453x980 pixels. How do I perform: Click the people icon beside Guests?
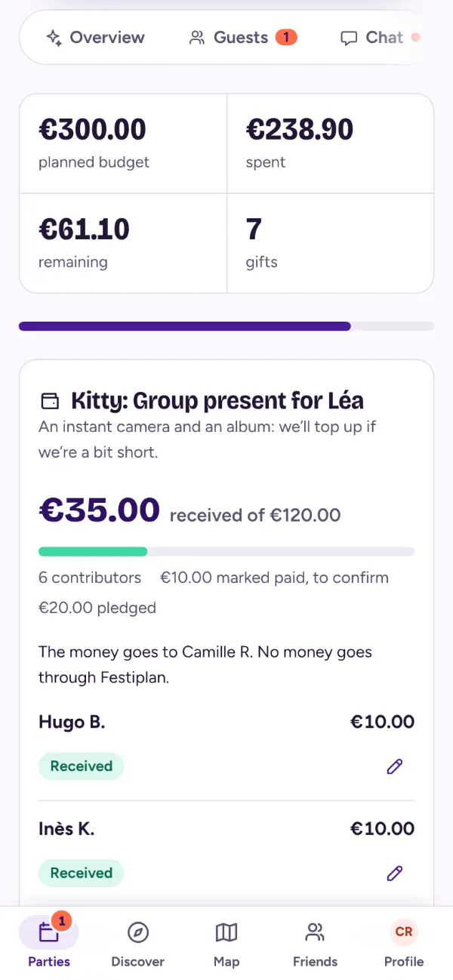click(x=197, y=38)
